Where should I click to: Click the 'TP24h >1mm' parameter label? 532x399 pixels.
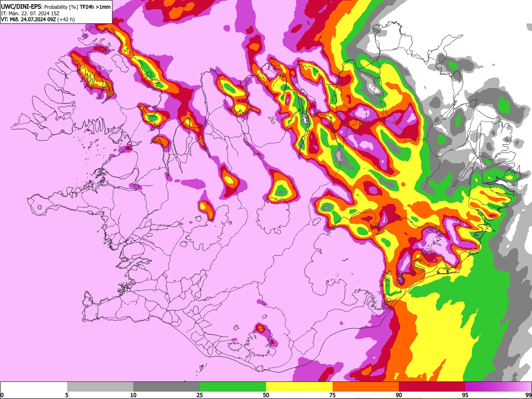click(x=95, y=7)
